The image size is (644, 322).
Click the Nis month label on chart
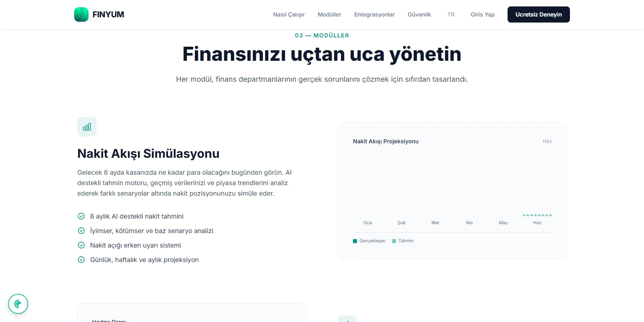point(469,223)
